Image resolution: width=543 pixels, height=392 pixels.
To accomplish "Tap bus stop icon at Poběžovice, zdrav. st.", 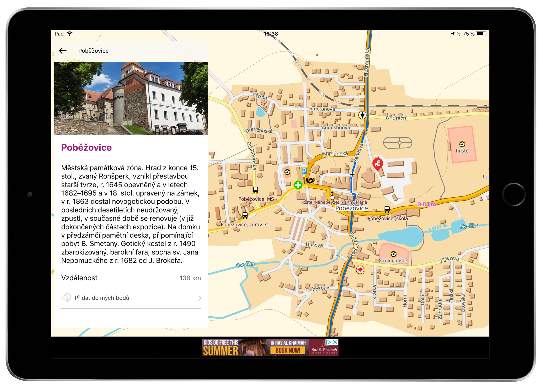I will 245,216.
